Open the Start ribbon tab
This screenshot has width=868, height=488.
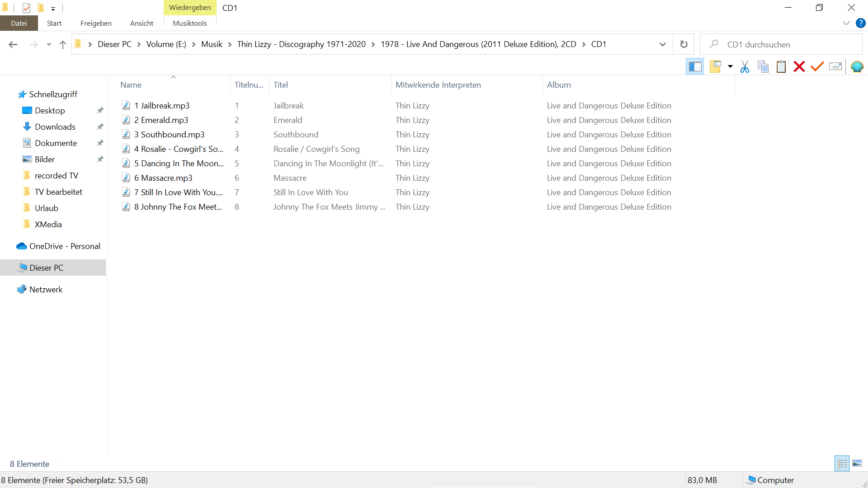[54, 23]
